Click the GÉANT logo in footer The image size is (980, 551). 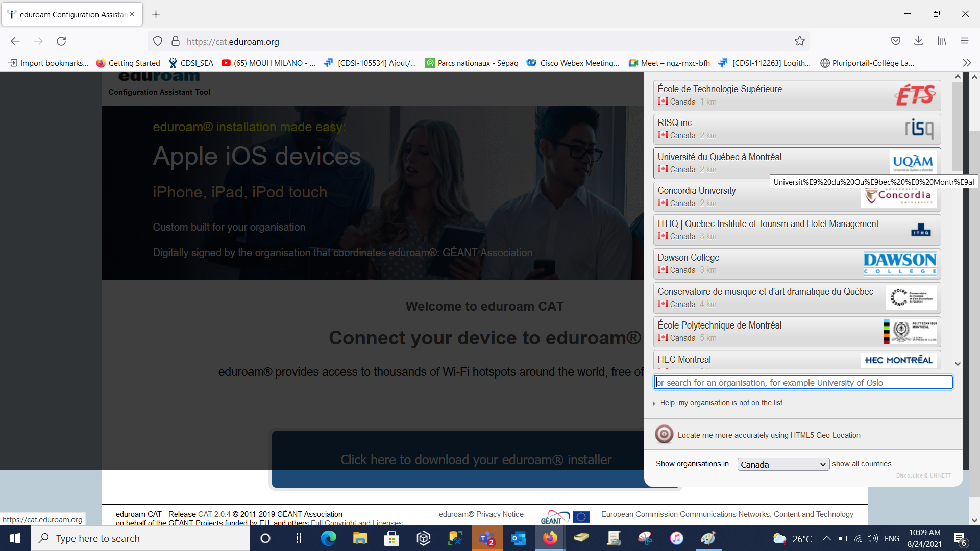(555, 517)
